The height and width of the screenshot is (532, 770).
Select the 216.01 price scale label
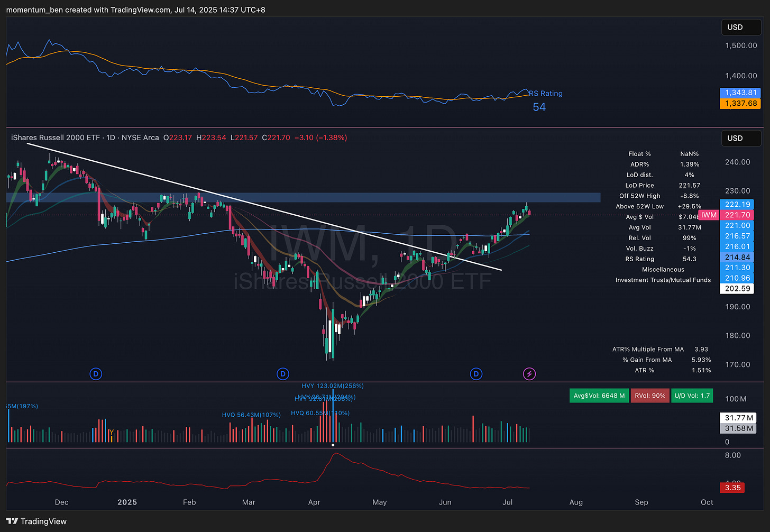point(737,247)
